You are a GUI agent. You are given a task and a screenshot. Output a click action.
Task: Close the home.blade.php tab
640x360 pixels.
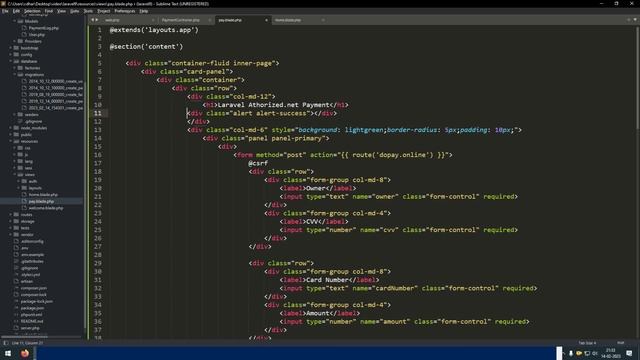[x=323, y=20]
